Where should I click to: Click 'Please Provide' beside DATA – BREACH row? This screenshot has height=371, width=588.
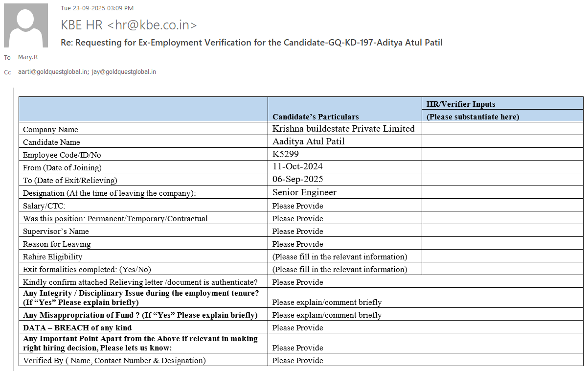297,328
